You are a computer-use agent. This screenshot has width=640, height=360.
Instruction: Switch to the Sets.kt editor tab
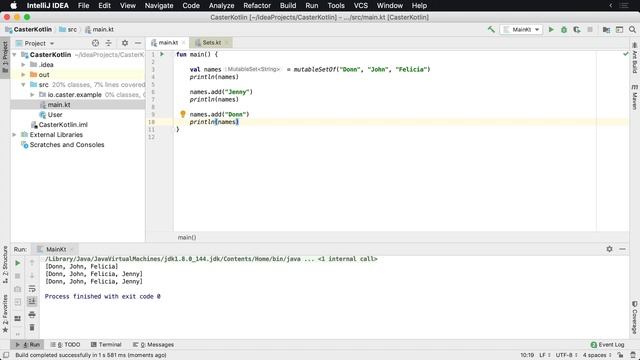(x=211, y=42)
